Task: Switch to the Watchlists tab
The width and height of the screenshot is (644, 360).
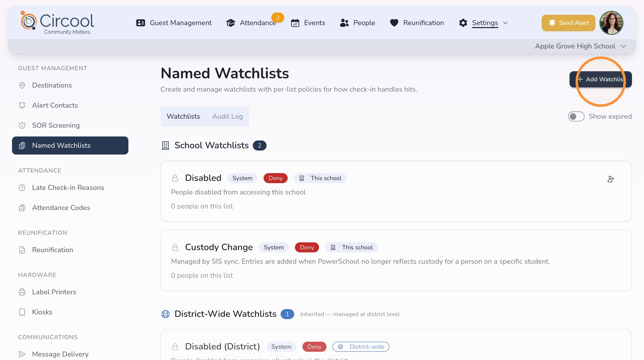Action: click(x=183, y=116)
